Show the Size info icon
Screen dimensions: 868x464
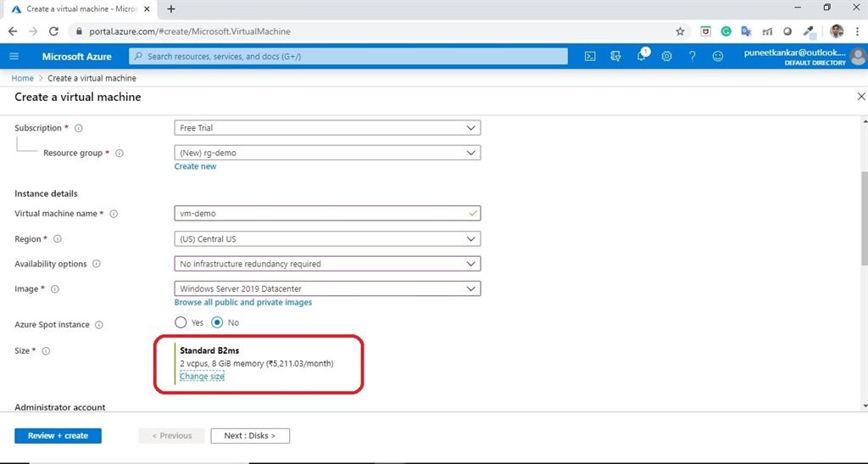(x=46, y=351)
